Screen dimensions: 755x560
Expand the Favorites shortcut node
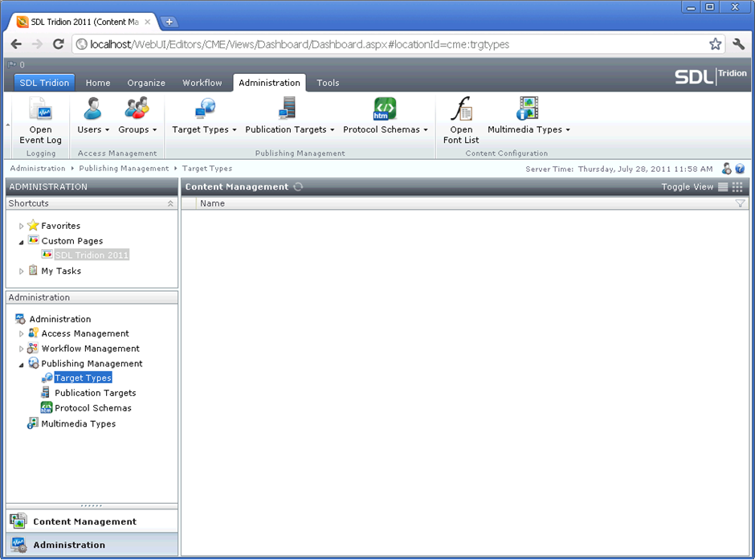22,227
